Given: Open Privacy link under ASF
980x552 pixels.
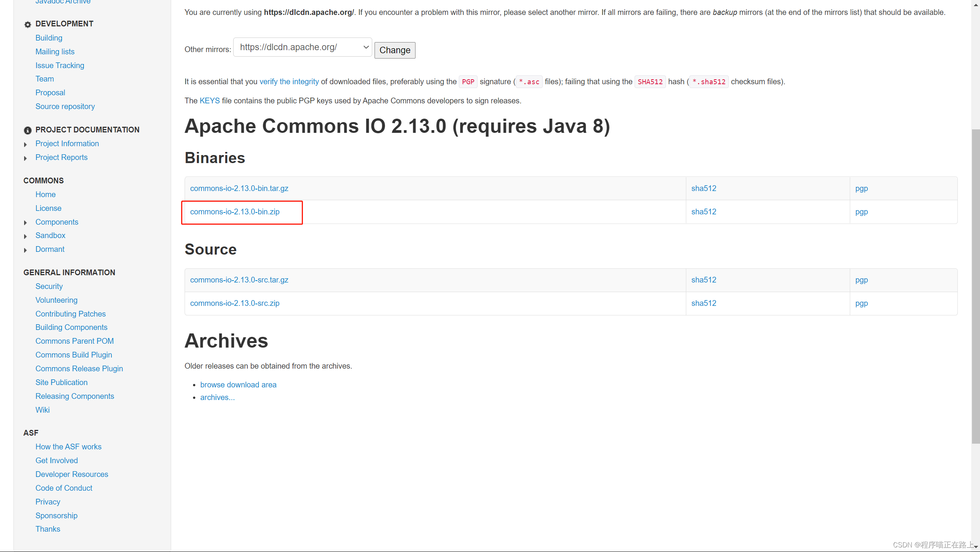Looking at the screenshot, I should (x=47, y=502).
